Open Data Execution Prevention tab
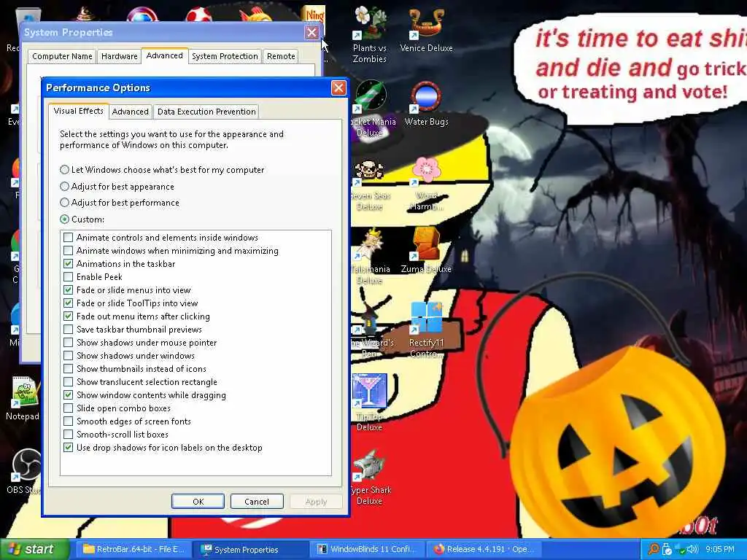Screen dimensions: 747x560 point(206,112)
